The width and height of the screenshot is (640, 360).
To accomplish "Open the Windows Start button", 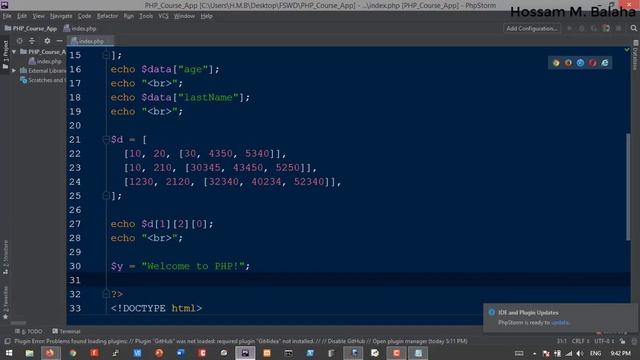I will (9, 353).
